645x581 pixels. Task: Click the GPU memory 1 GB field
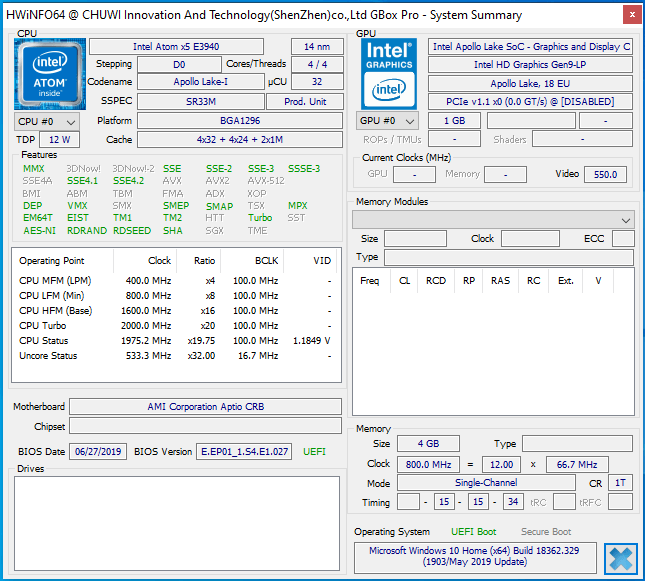(454, 121)
